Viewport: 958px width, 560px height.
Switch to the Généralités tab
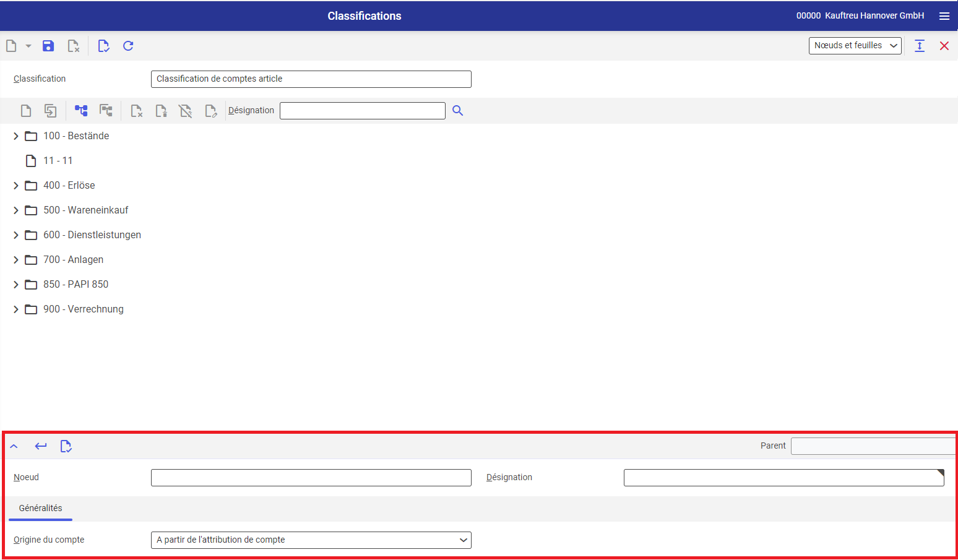(41, 508)
